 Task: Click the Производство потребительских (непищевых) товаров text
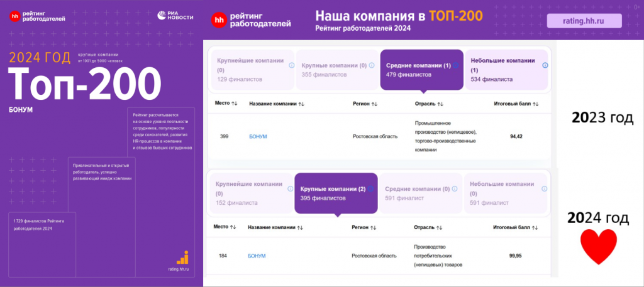pos(438,256)
